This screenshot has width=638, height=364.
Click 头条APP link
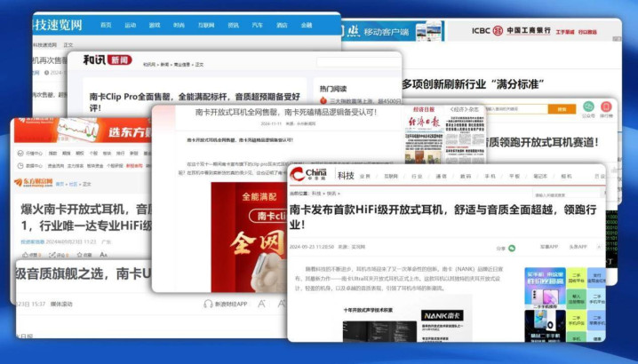click(578, 247)
